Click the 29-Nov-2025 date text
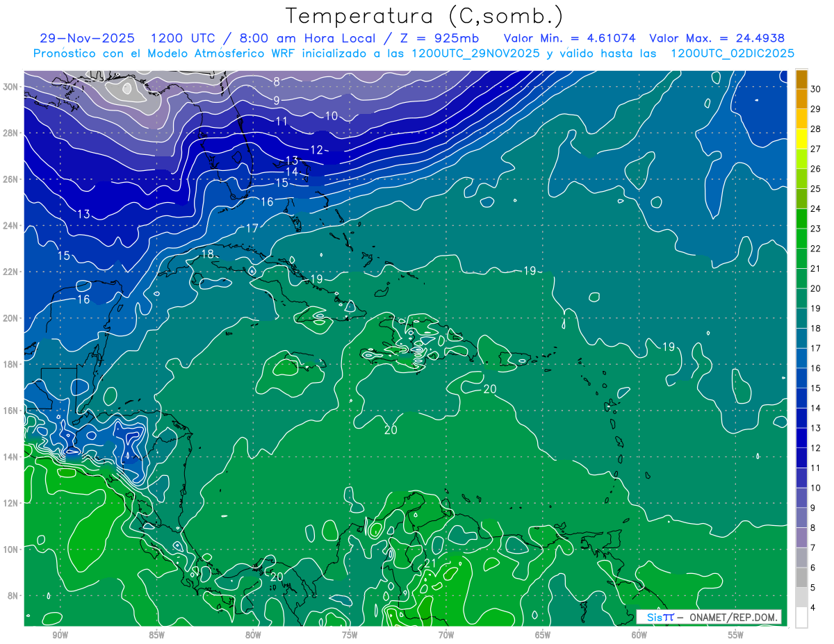 [88, 38]
